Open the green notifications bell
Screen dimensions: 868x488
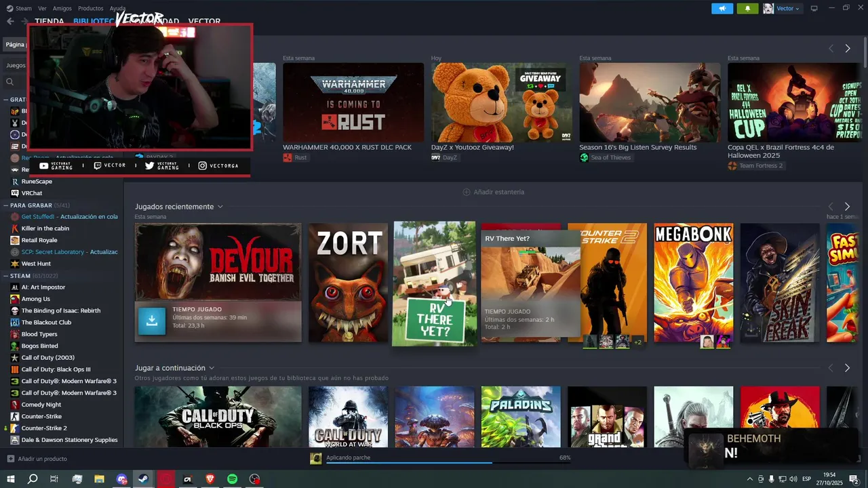(x=748, y=8)
